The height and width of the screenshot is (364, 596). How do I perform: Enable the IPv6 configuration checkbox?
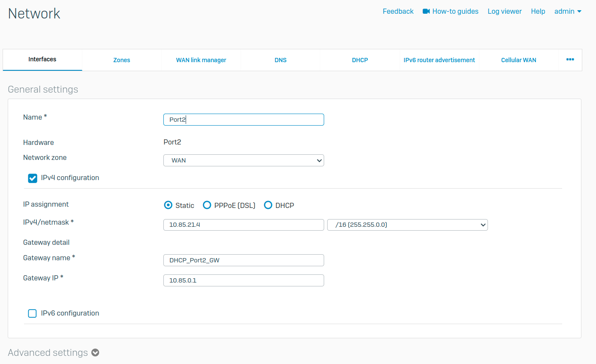click(x=33, y=313)
